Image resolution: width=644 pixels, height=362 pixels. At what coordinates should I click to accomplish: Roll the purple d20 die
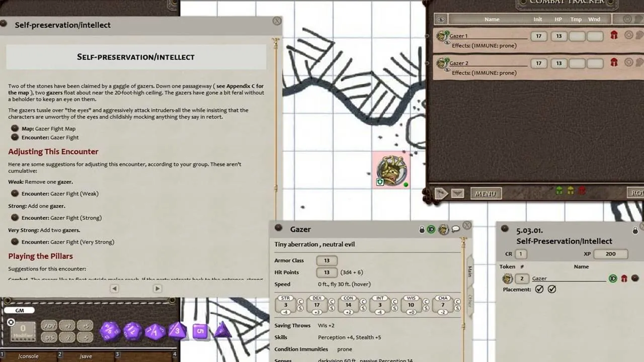point(109,331)
